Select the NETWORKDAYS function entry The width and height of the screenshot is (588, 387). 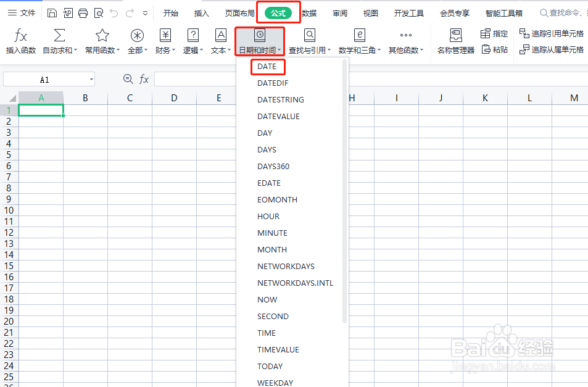(286, 266)
